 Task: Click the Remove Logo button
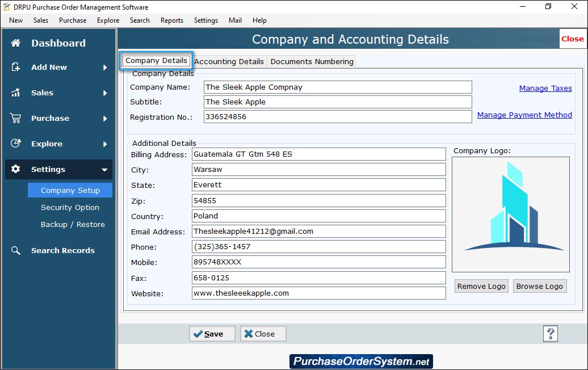tap(481, 286)
